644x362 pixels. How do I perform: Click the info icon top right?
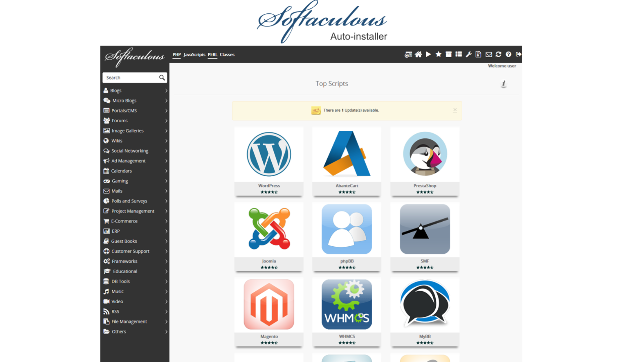coord(504,83)
